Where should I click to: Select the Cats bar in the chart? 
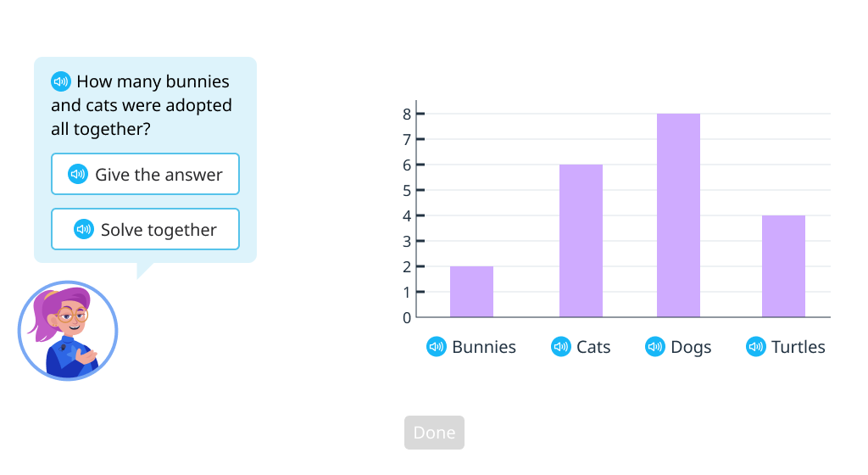tap(581, 241)
